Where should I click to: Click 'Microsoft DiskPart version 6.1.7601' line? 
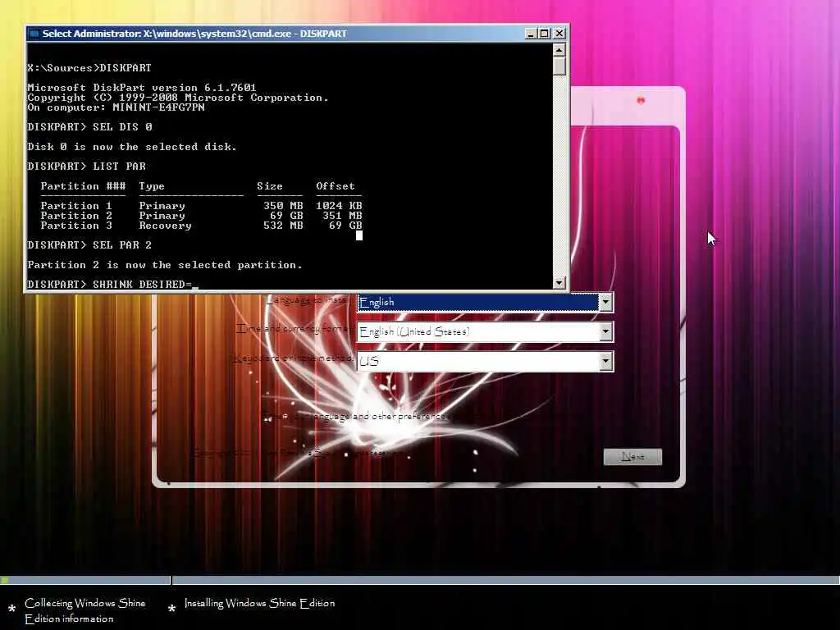click(142, 87)
